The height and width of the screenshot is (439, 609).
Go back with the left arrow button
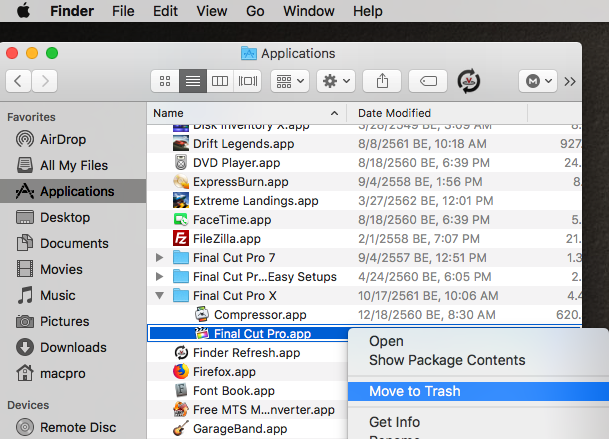tap(18, 81)
